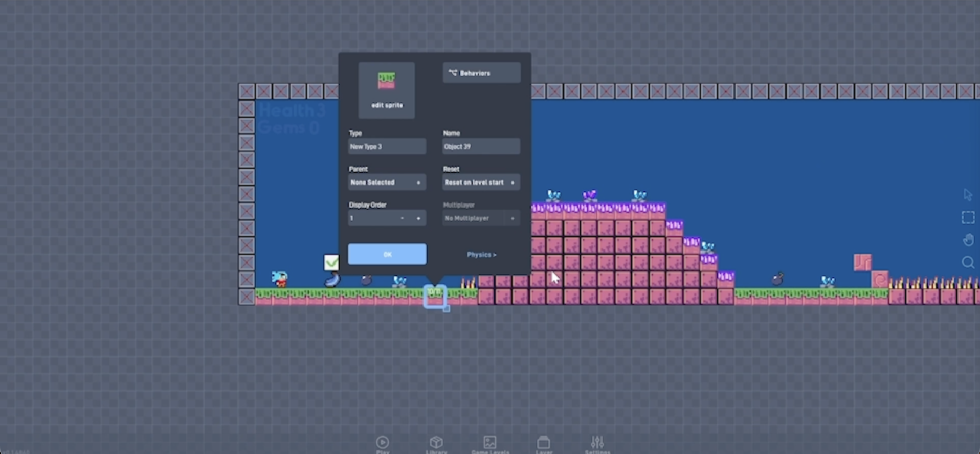980x454 pixels.
Task: Open the Behaviors panel
Action: pos(481,73)
